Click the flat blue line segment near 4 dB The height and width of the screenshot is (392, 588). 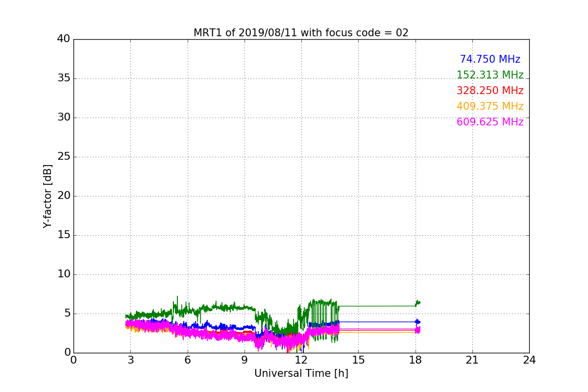pos(377,322)
